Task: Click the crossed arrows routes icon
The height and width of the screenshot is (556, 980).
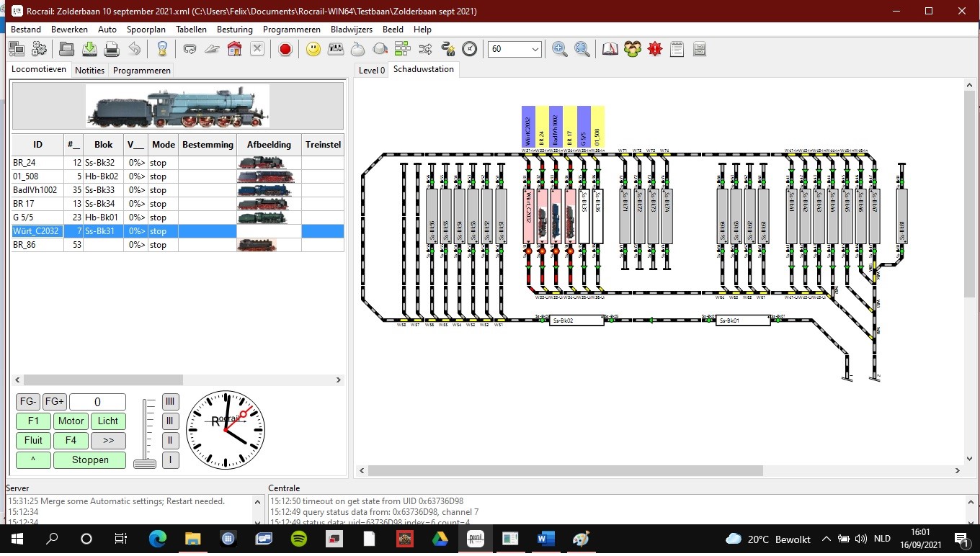Action: [x=425, y=49]
